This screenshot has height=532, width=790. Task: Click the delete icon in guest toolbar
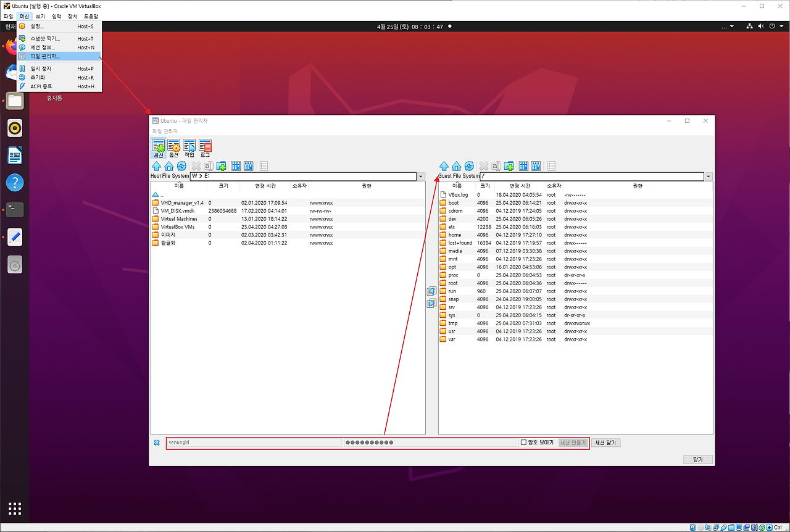click(484, 166)
